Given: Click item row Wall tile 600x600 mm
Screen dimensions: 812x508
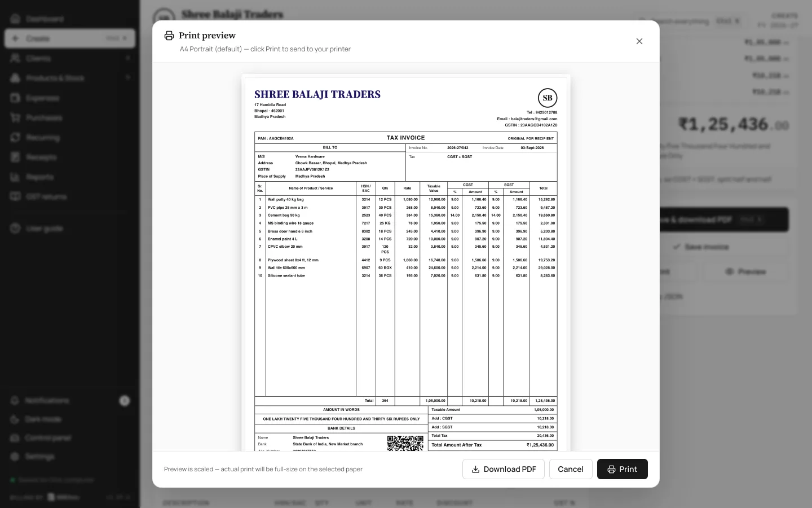Looking at the screenshot, I should point(406,268).
